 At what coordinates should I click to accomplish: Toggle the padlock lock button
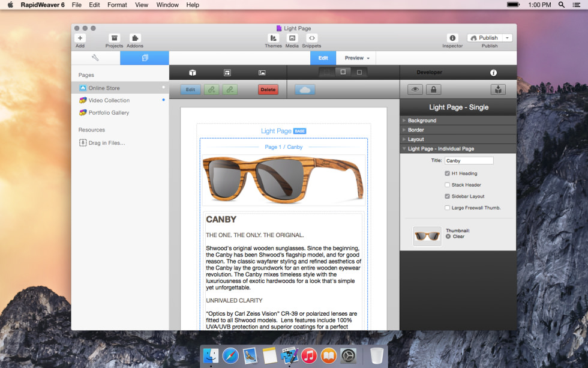pyautogui.click(x=433, y=89)
